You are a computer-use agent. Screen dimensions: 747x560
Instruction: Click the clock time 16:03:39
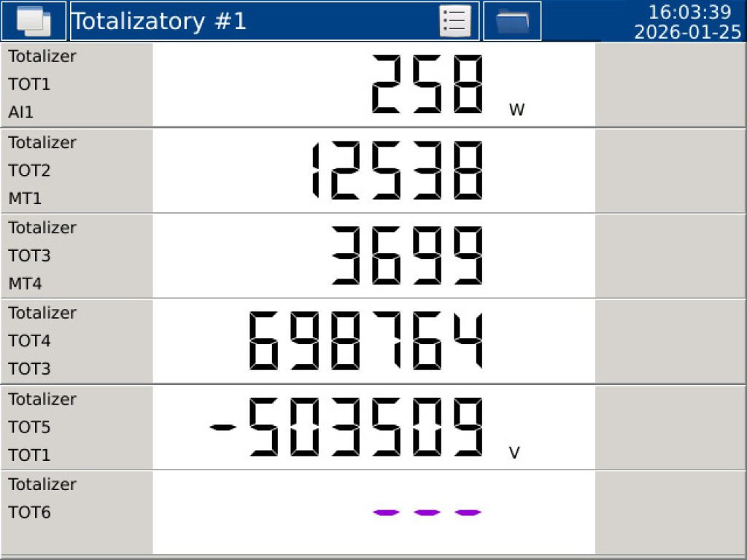(689, 12)
